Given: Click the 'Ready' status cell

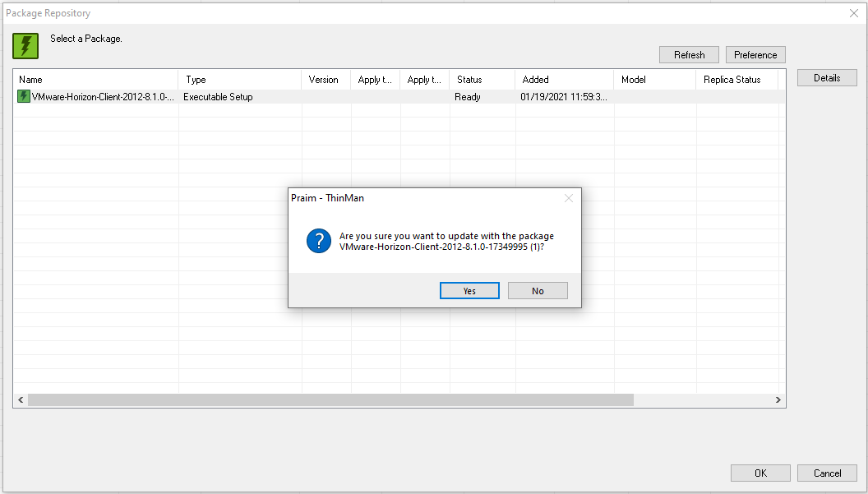Looking at the screenshot, I should 468,97.
